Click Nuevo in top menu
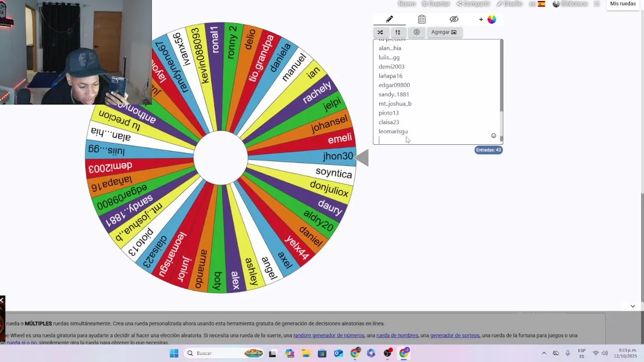Image resolution: width=644 pixels, height=362 pixels. point(407,4)
